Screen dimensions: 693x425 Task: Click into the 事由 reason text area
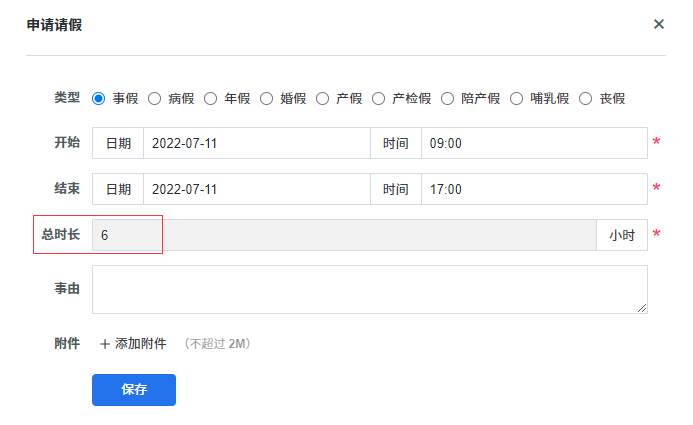click(369, 289)
